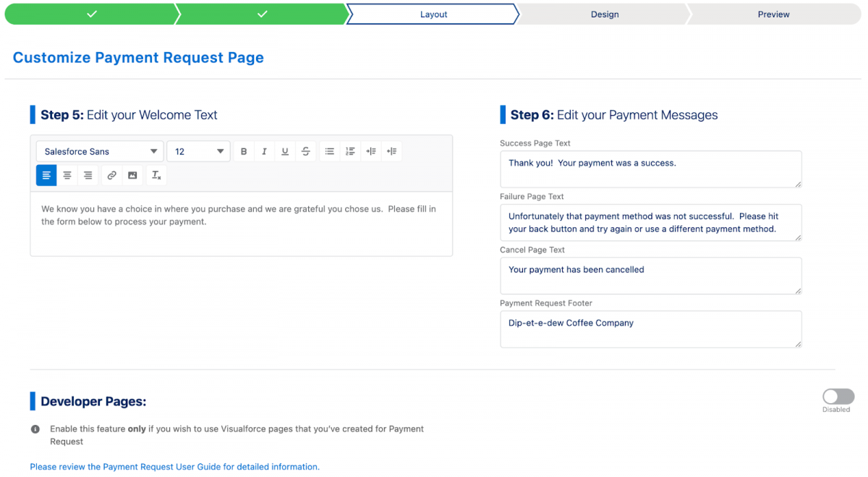Image resolution: width=868 pixels, height=477 pixels.
Task: Open the Payment Request User Guide link
Action: [174, 467]
